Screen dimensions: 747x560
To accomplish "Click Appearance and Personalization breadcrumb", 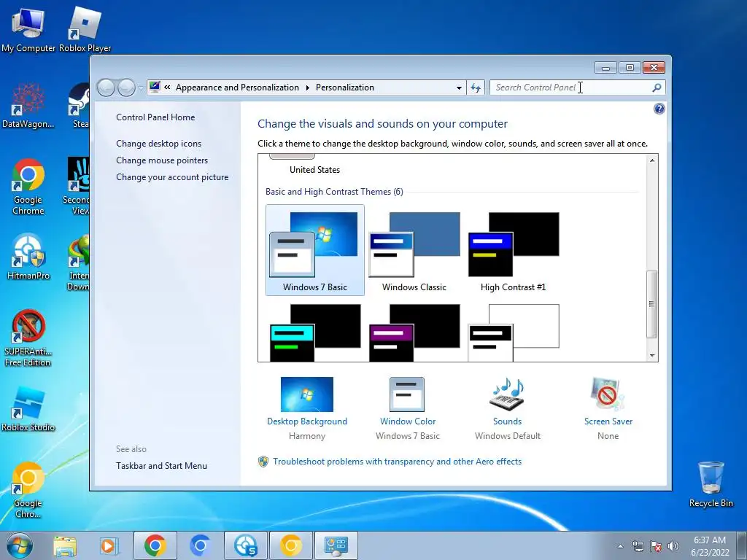I will [x=237, y=87].
